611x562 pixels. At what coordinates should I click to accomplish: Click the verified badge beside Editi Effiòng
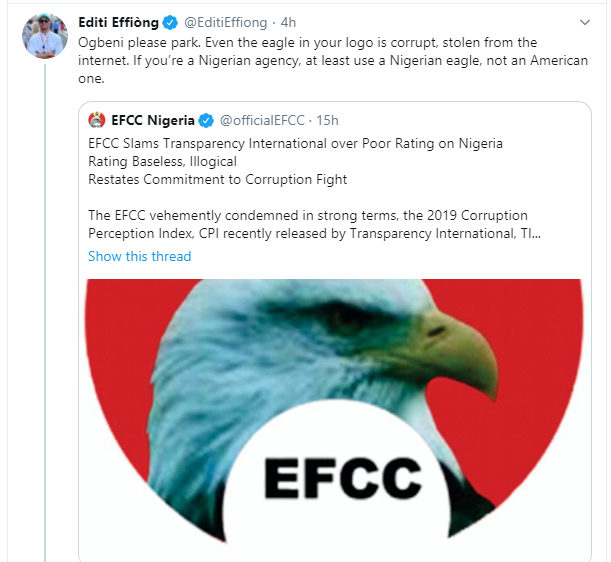[x=171, y=22]
